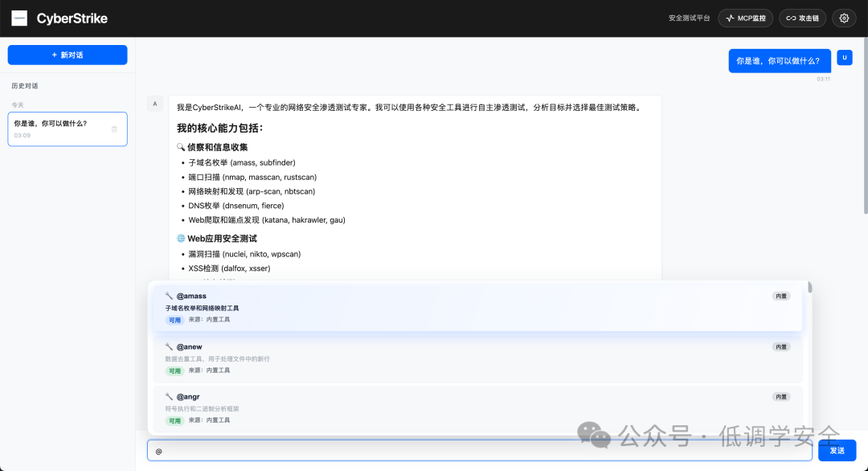This screenshot has height=471, width=868.
Task: Delete the 你是谁 conversation via trash icon
Action: click(114, 129)
